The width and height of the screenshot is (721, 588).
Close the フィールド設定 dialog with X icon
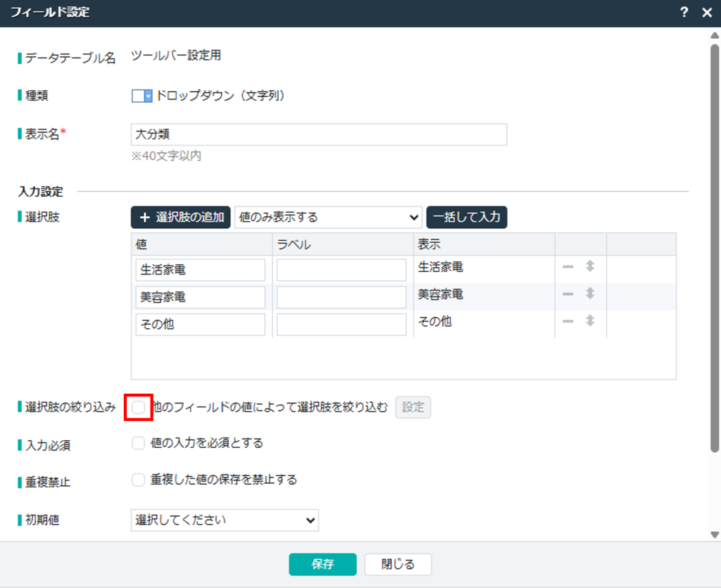[707, 13]
